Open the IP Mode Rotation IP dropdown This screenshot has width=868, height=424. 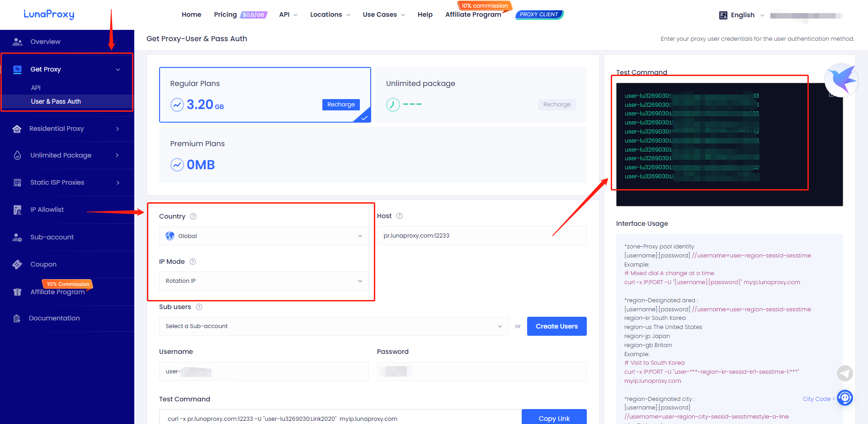point(264,281)
